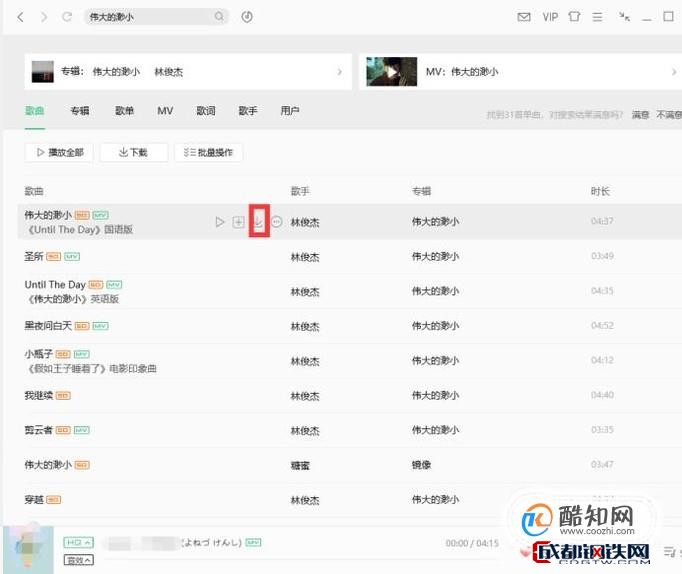This screenshot has height=574, width=682.
Task: Select the 歌曲 tab
Action: 34,111
